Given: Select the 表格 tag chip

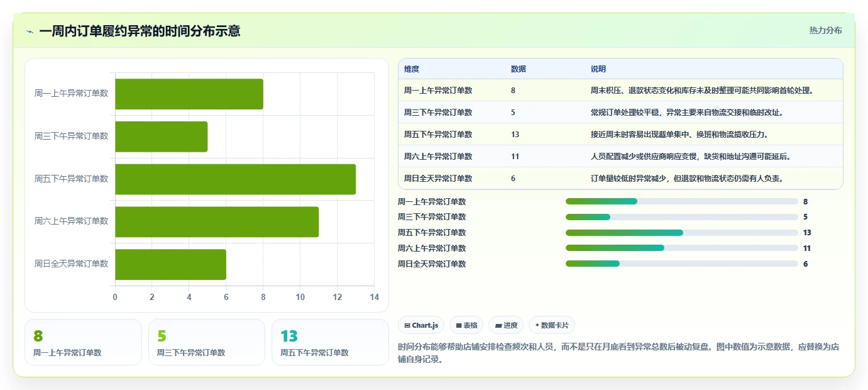Looking at the screenshot, I should click(466, 325).
